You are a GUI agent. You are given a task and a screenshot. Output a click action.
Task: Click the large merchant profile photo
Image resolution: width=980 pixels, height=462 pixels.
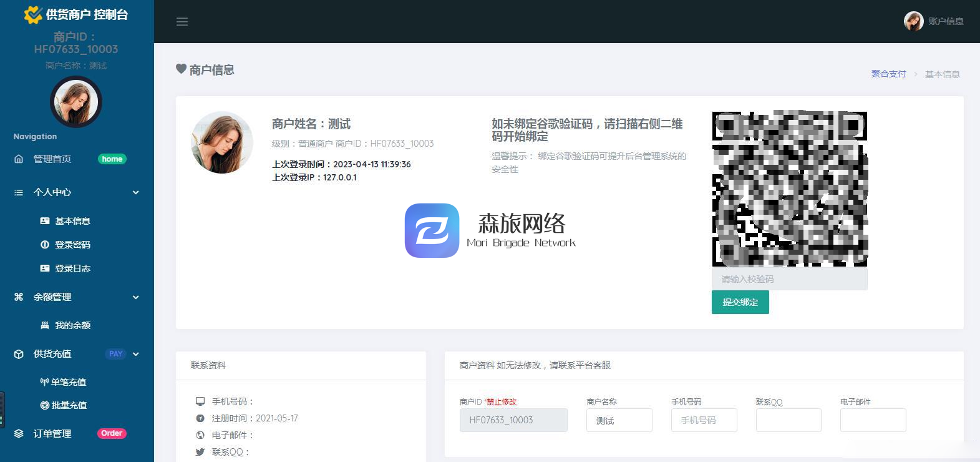222,142
